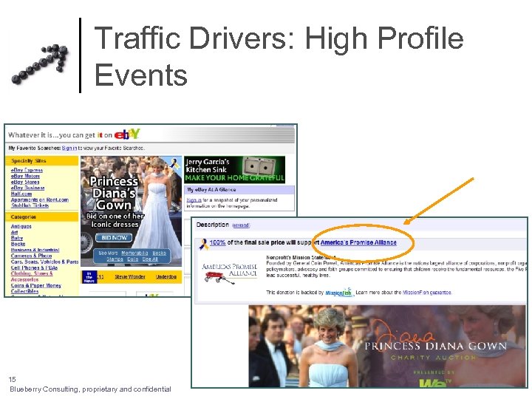Select Cameras & Photo category
The height and width of the screenshot is (399, 532).
point(31,256)
